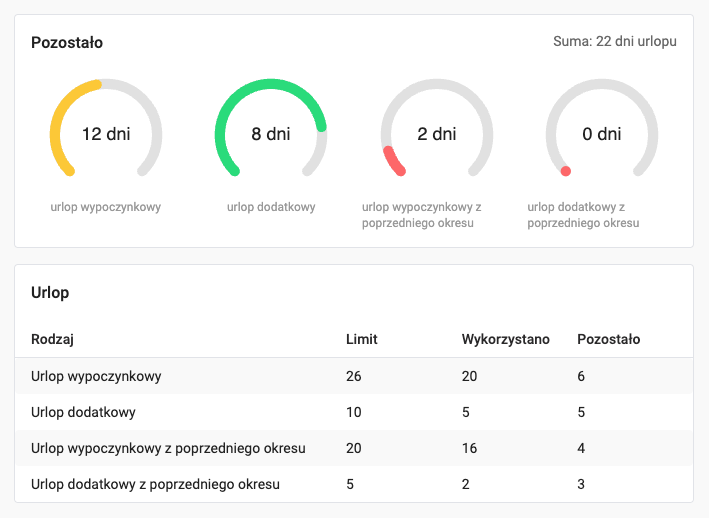Viewport: 709px width, 518px height.
Task: Click the 'Suma: 22 dni urlopu' text
Action: [614, 42]
